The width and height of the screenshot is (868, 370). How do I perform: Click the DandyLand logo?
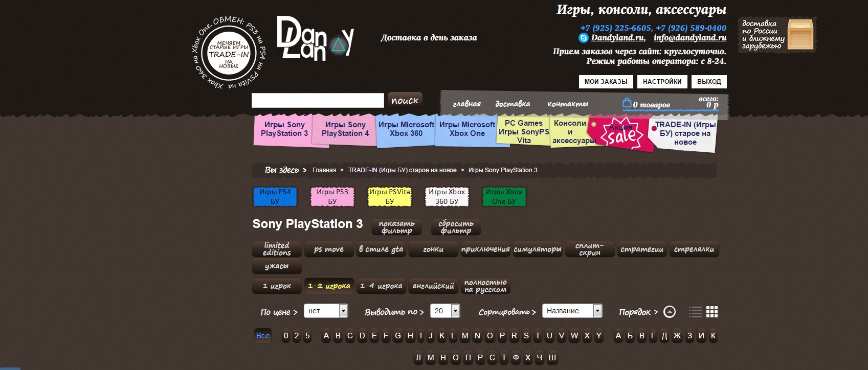315,38
